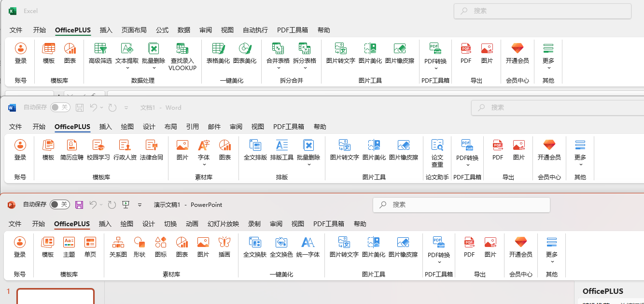
Task: Toggle 自动保存 switch in PowerPoint
Action: 60,204
